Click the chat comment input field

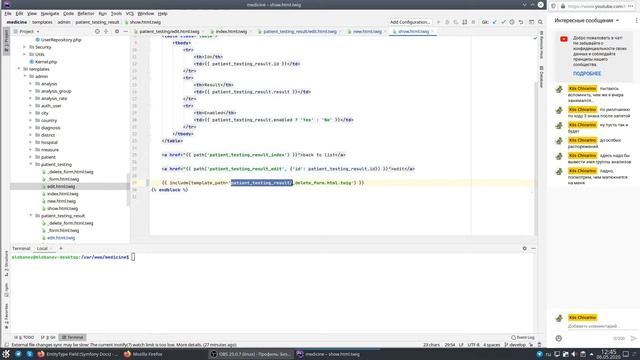point(593,326)
